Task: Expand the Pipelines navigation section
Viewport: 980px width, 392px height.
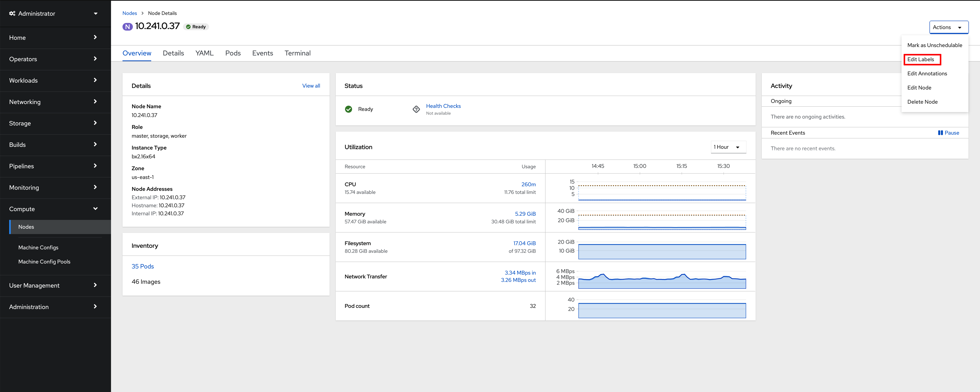Action: coord(56,166)
